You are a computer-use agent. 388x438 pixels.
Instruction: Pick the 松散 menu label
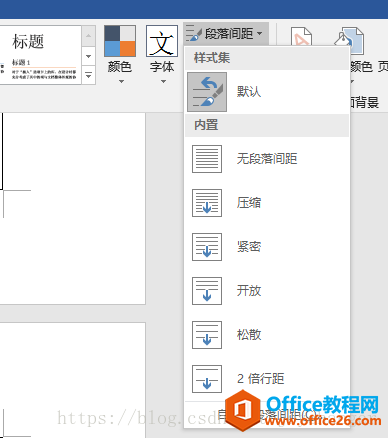[249, 335]
